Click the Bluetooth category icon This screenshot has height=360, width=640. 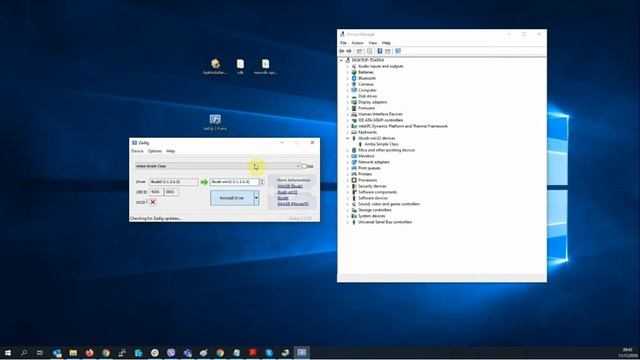click(x=354, y=78)
